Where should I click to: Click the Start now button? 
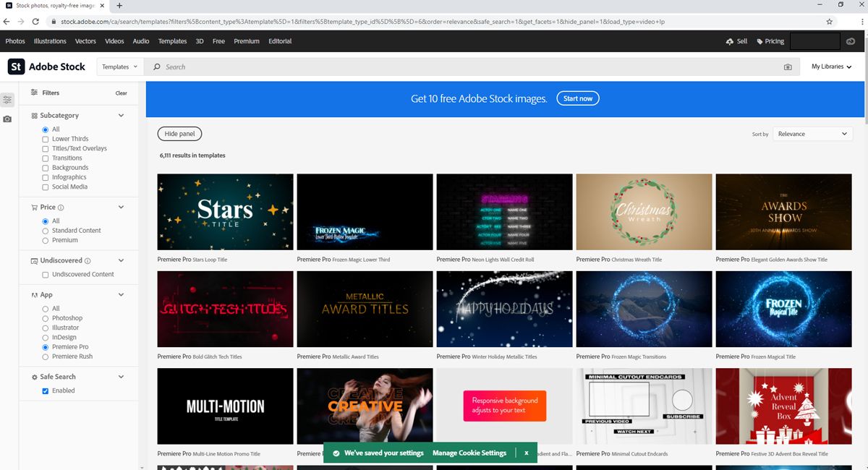pos(577,98)
